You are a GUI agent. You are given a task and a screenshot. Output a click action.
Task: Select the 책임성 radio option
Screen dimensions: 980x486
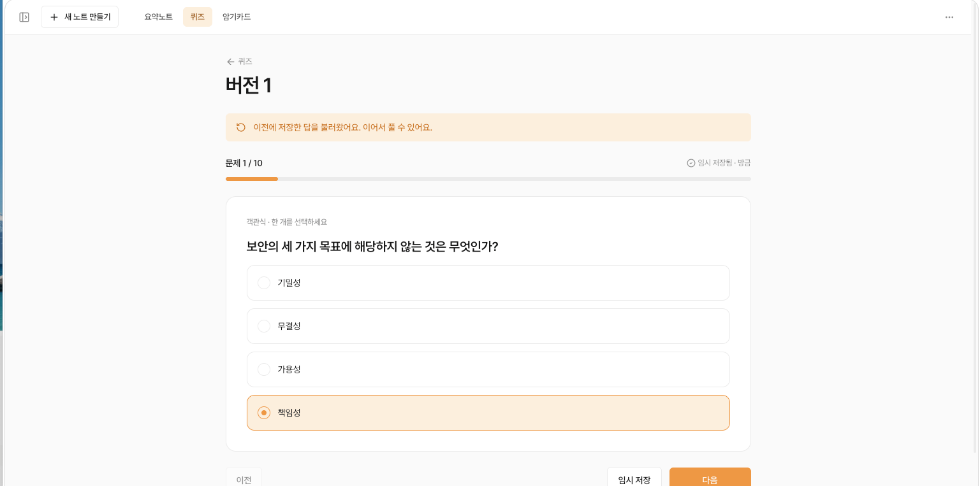pyautogui.click(x=488, y=413)
